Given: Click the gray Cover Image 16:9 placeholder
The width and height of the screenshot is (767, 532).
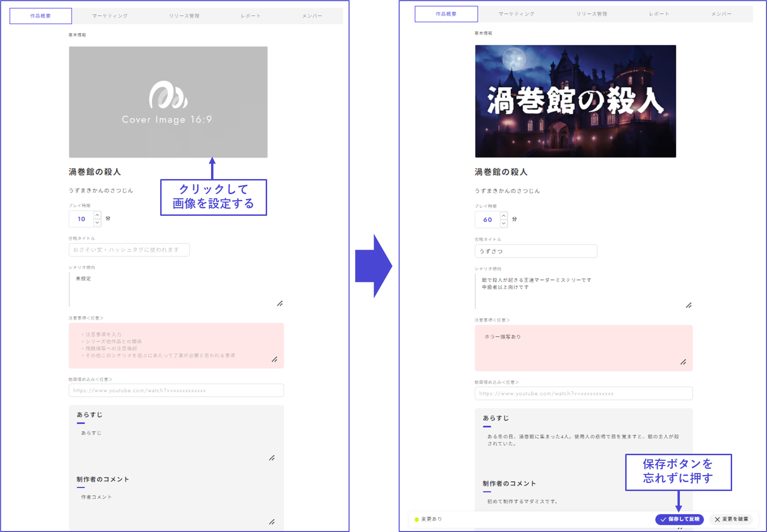Looking at the screenshot, I should 168,102.
